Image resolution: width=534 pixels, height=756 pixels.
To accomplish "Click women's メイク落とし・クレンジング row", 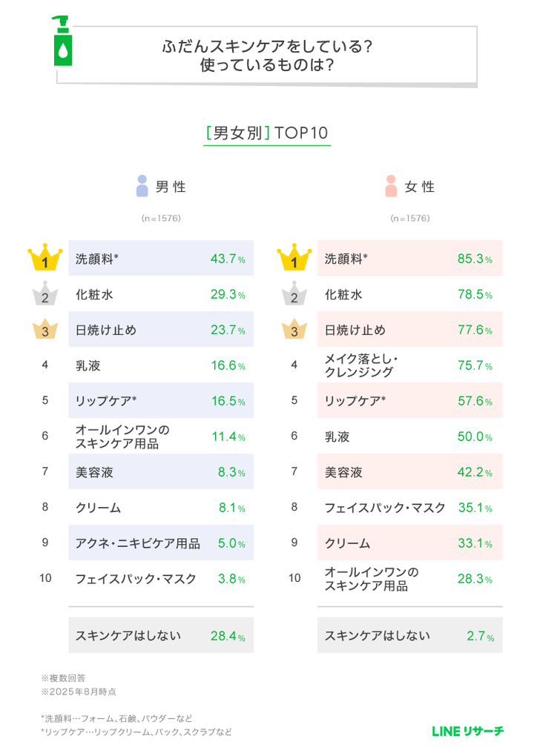I will [410, 365].
